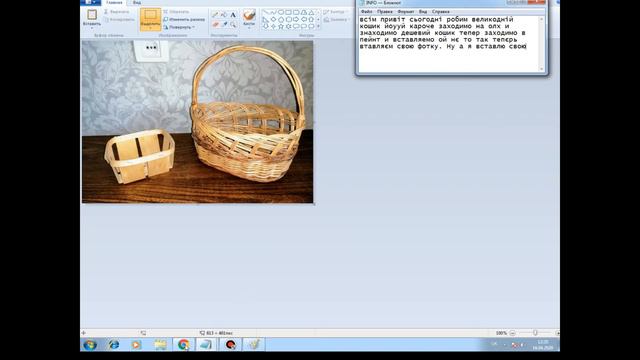This screenshot has width=640, height=360.
Task: Choose the Oval shape
Action: tap(281, 12)
